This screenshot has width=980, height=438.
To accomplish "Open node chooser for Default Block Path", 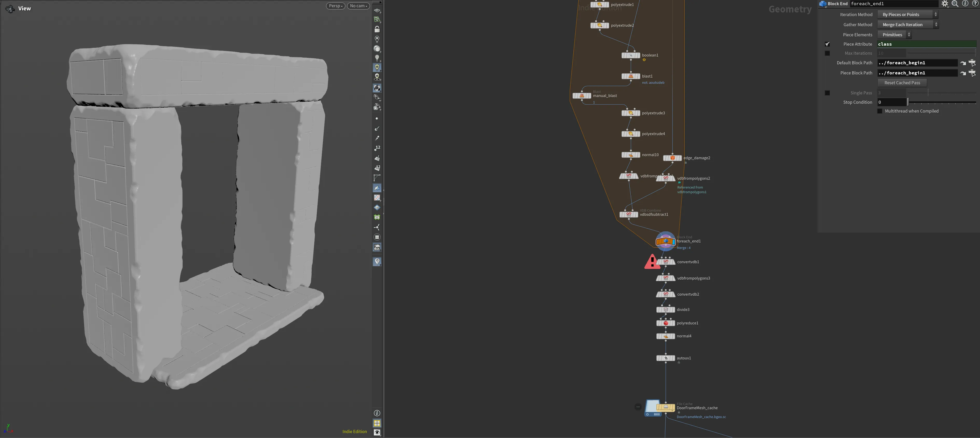I will click(972, 63).
